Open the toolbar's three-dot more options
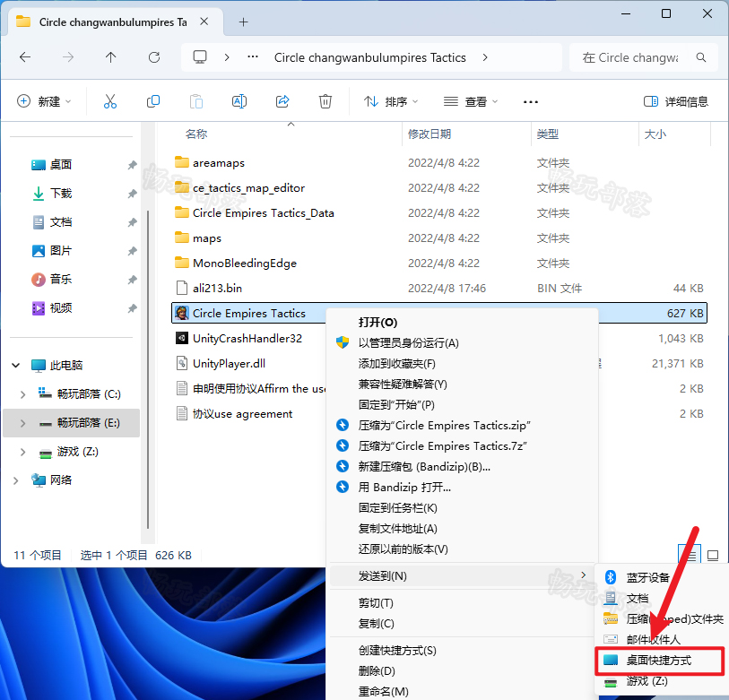 [x=531, y=102]
